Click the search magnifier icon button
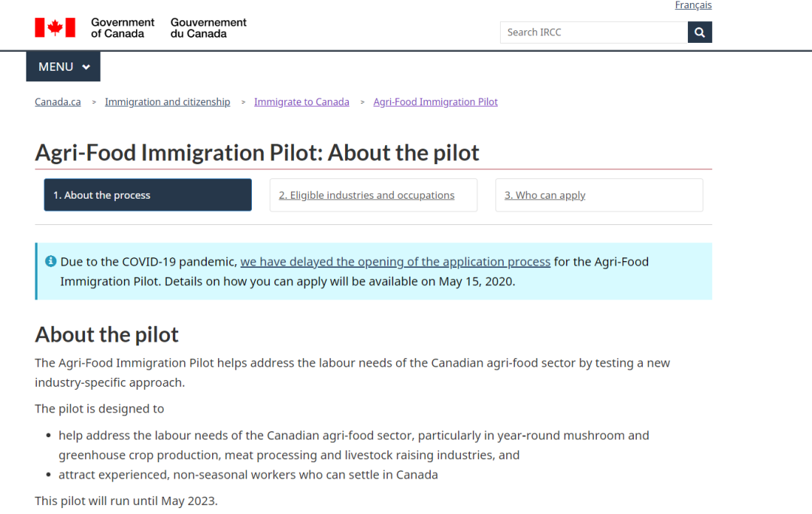 point(700,32)
